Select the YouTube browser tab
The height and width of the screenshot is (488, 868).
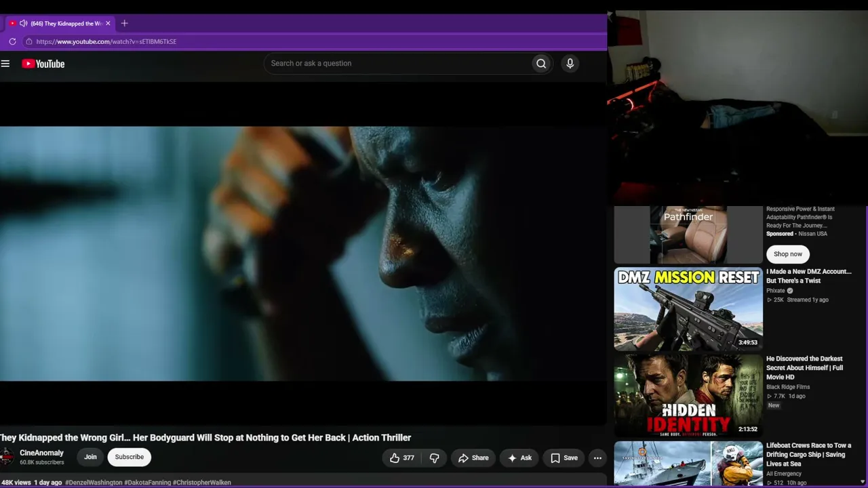click(61, 24)
